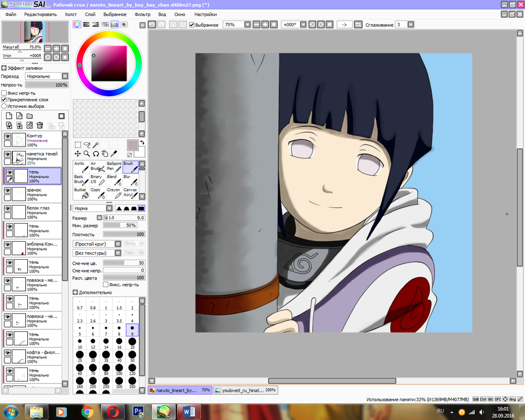Show the color wheel panel
Image resolution: width=525 pixels, height=420 pixels.
77,25
